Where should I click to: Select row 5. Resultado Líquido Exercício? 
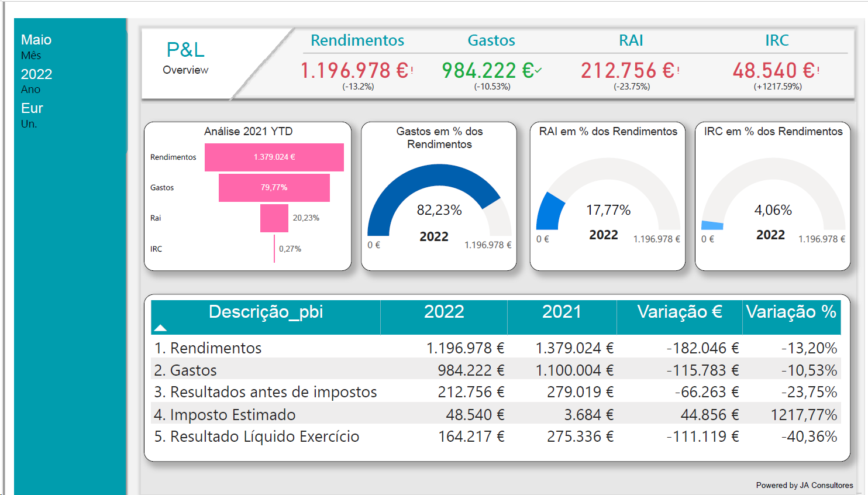(495, 436)
